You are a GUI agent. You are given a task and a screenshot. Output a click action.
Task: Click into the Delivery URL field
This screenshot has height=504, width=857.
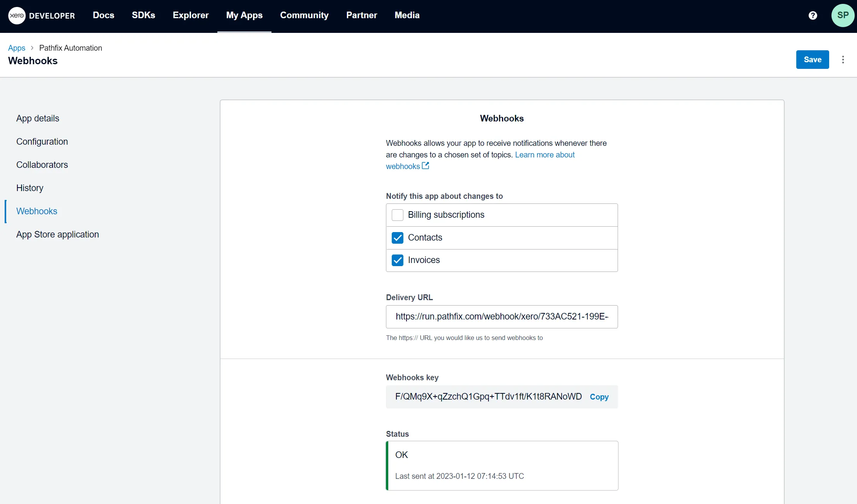point(502,317)
